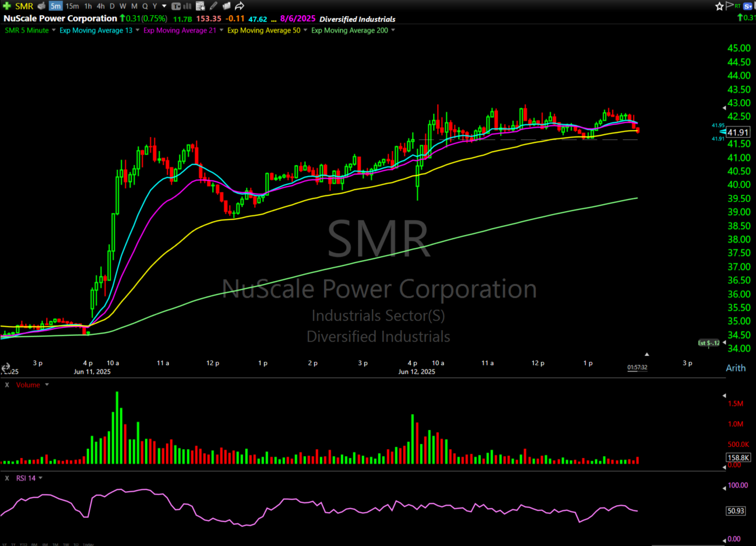This screenshot has width=756, height=546.
Task: Select the Weekly (W) timeframe
Action: tap(123, 6)
